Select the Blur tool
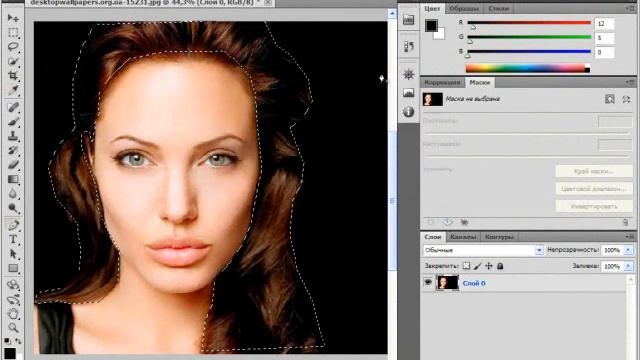Image resolution: width=640 pixels, height=360 pixels. coord(13,194)
